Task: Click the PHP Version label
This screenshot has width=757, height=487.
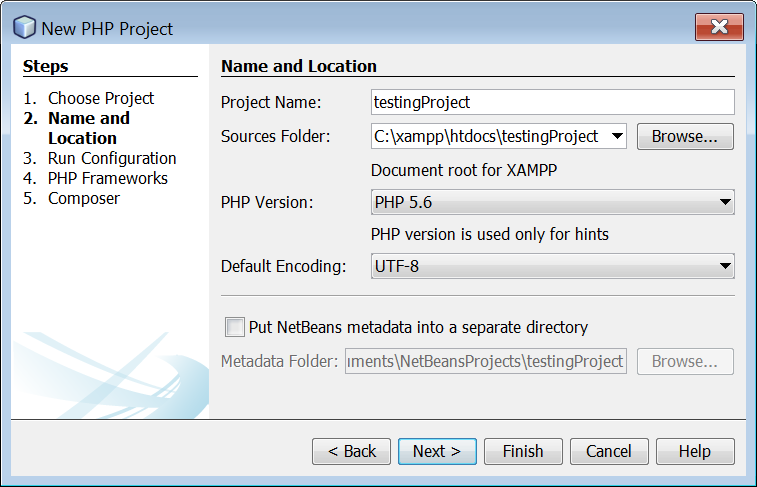Action: (267, 202)
